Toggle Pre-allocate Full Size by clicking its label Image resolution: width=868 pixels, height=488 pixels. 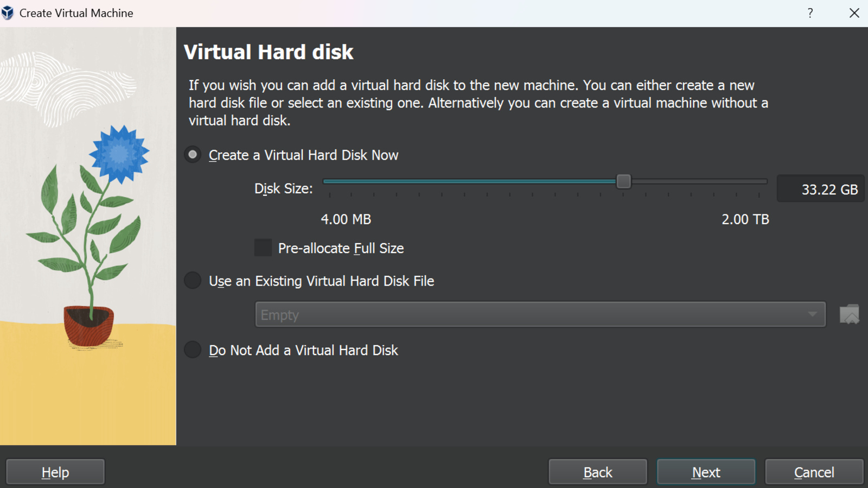tap(341, 248)
